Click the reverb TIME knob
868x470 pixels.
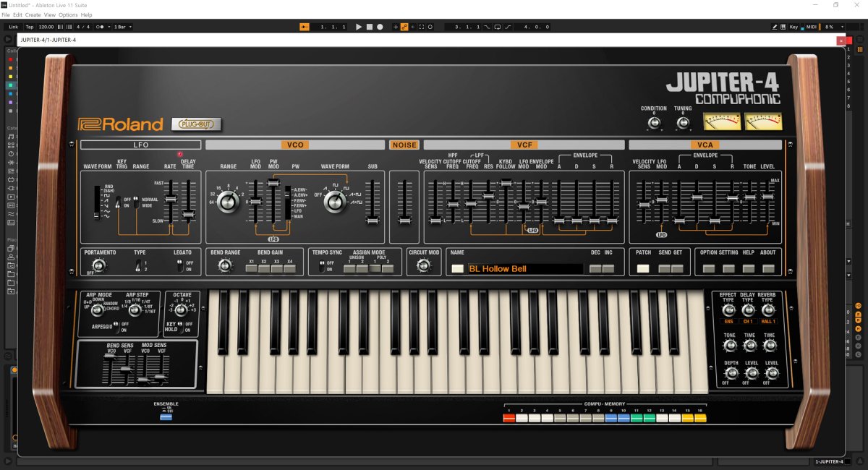(770, 346)
